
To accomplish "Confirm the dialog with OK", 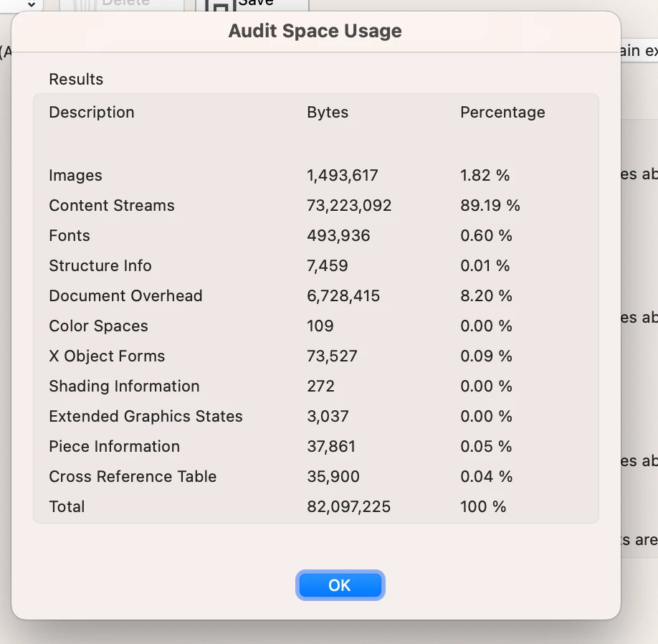I will tap(340, 584).
